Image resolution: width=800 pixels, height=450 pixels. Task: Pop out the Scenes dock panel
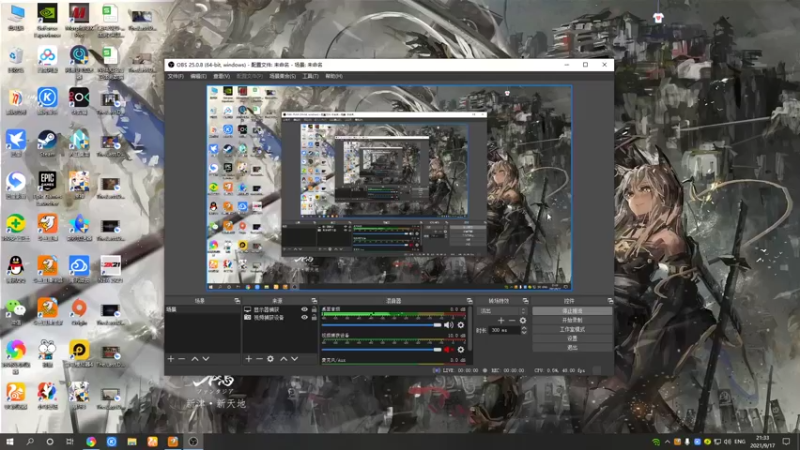pyautogui.click(x=237, y=301)
